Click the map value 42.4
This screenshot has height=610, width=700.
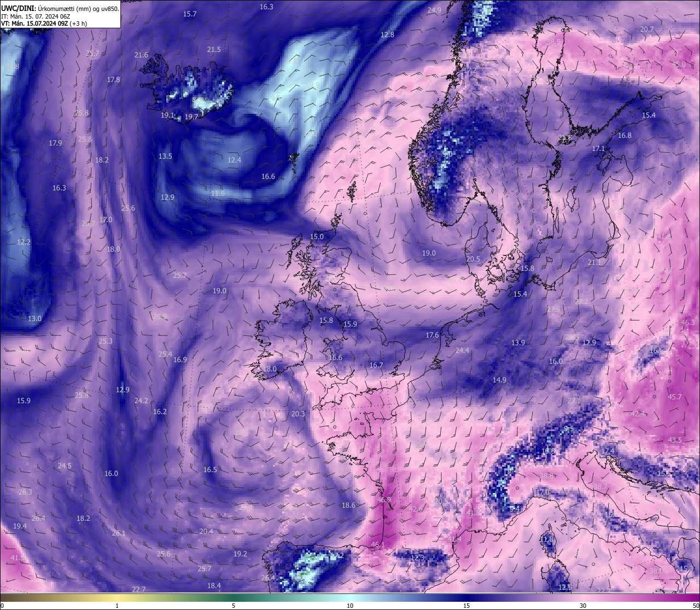(x=638, y=414)
